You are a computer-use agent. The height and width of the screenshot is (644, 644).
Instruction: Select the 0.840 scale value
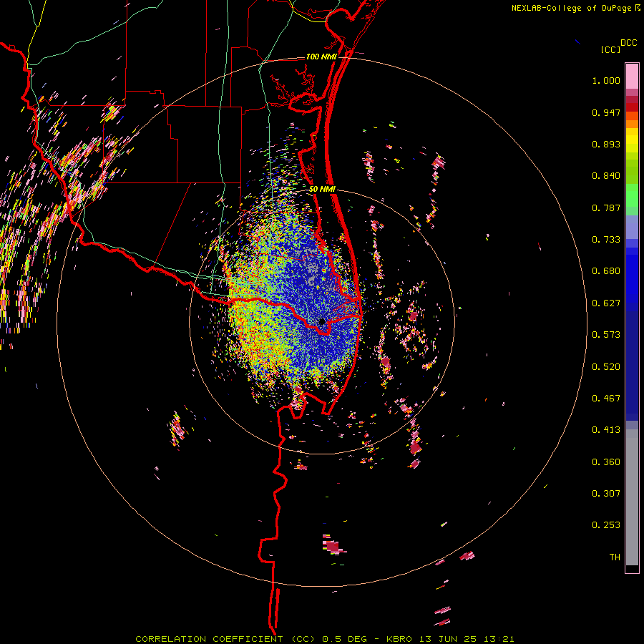pos(606,176)
